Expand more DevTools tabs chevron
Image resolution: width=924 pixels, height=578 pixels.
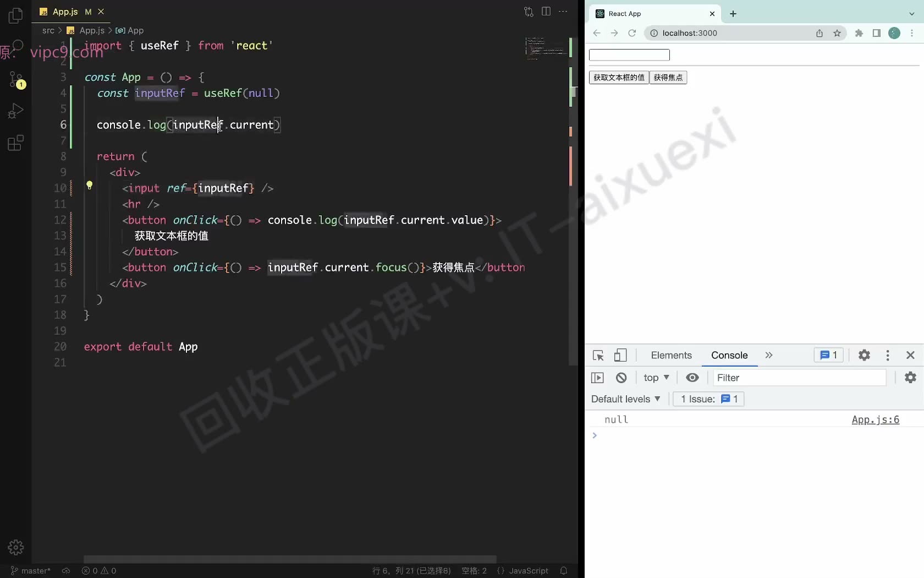(769, 356)
